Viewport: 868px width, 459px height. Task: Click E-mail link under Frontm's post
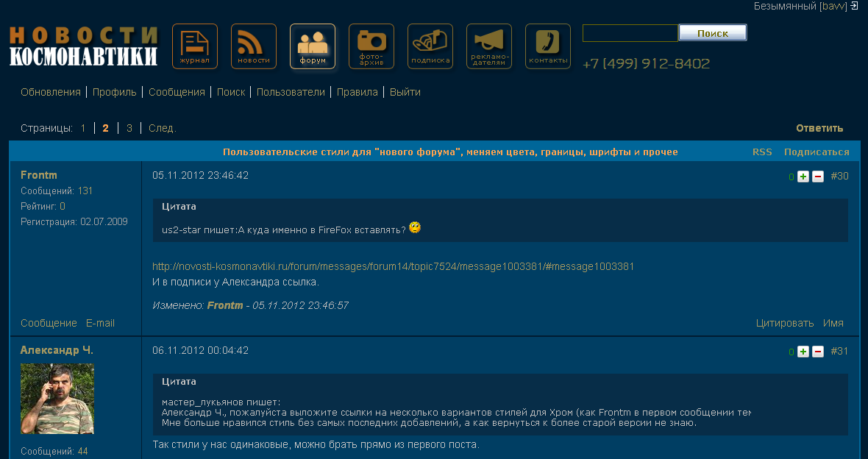(x=100, y=324)
